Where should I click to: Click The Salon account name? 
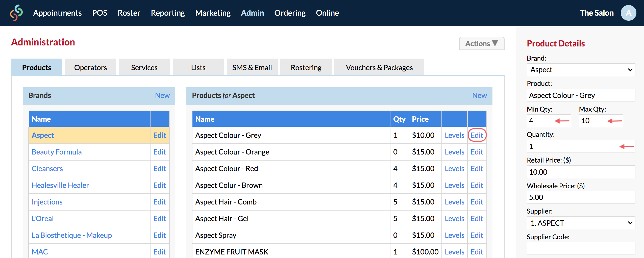coord(597,13)
